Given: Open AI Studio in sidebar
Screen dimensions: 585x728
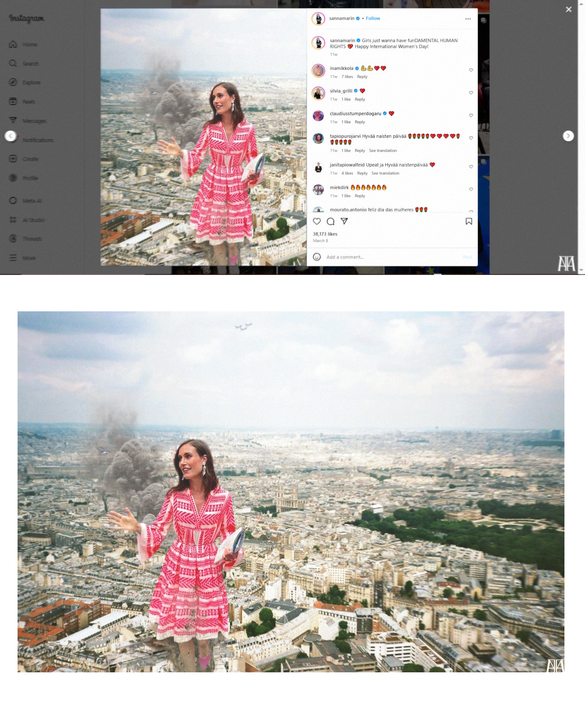Looking at the screenshot, I should click(27, 220).
